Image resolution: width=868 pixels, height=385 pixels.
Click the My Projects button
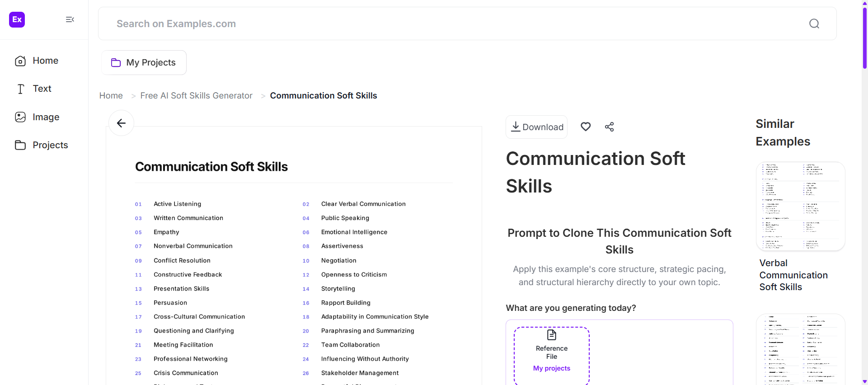[x=144, y=62]
